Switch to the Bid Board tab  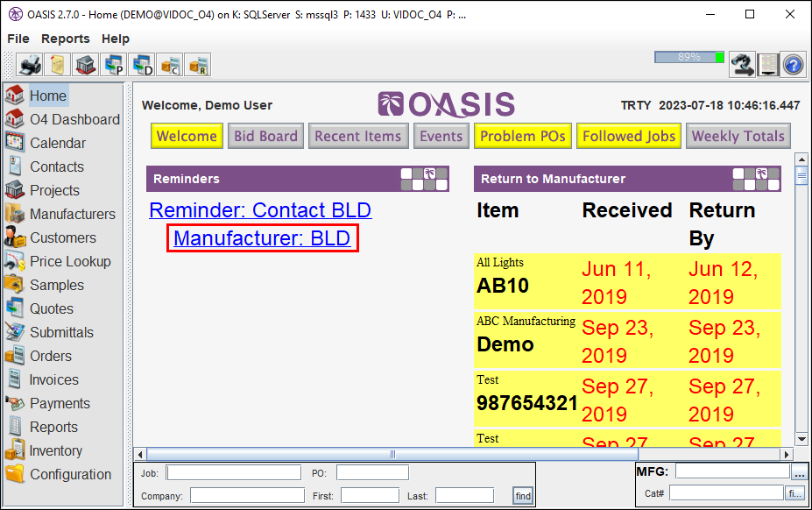click(x=265, y=136)
